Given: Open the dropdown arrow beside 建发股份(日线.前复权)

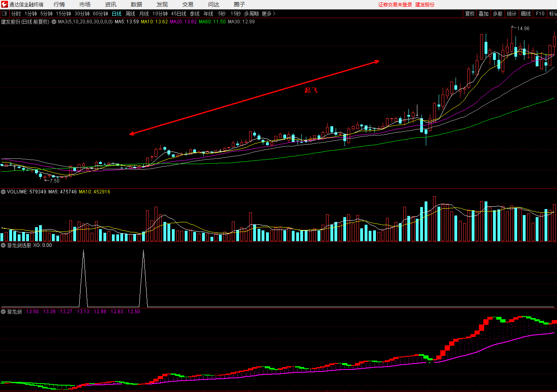Looking at the screenshot, I should (x=54, y=22).
